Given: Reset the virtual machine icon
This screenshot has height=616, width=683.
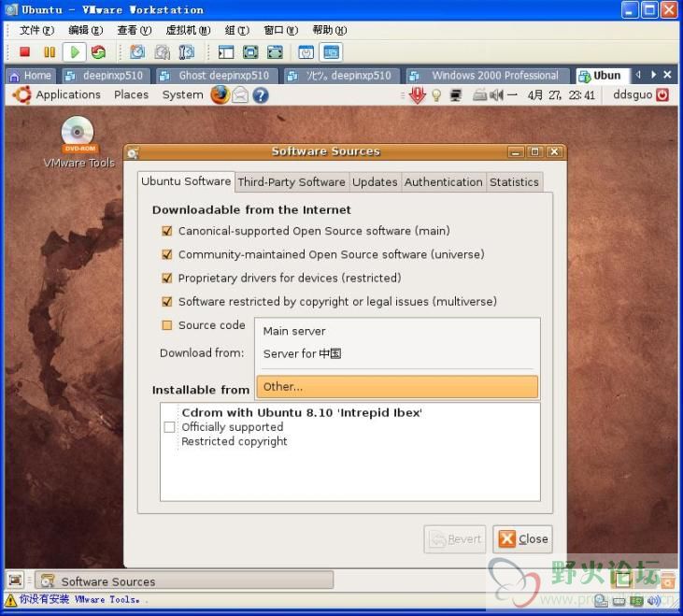Looking at the screenshot, I should pos(98,52).
